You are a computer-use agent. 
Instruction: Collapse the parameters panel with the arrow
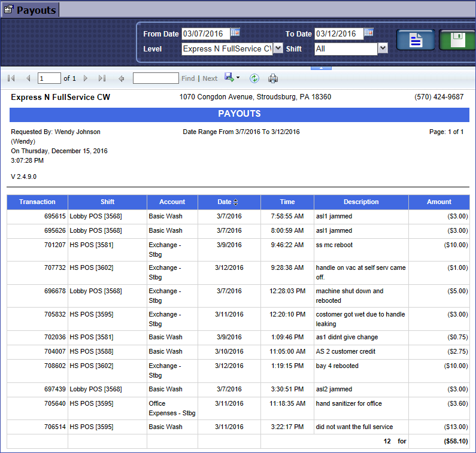(x=321, y=68)
